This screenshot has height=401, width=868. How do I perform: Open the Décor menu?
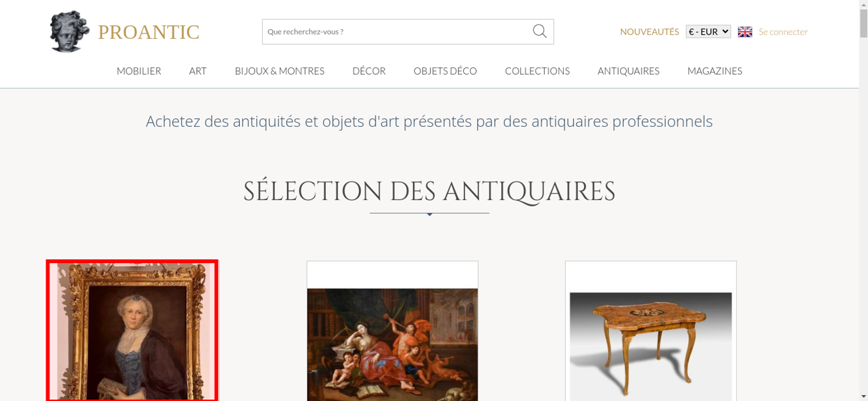pos(369,71)
